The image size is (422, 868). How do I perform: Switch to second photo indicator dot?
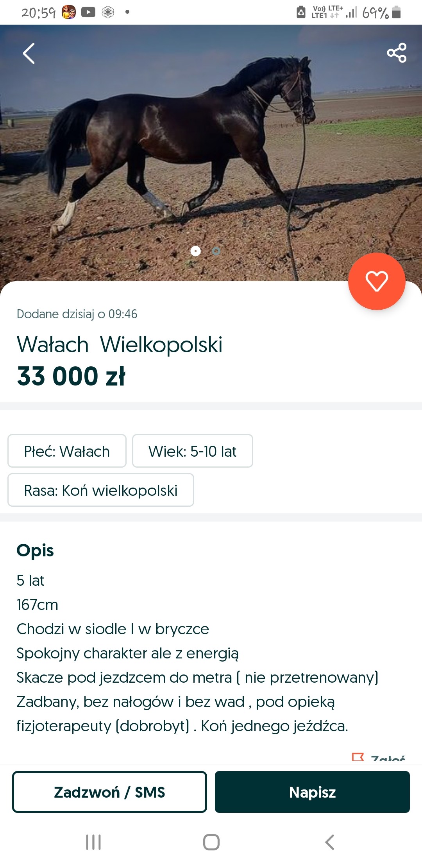(x=216, y=251)
